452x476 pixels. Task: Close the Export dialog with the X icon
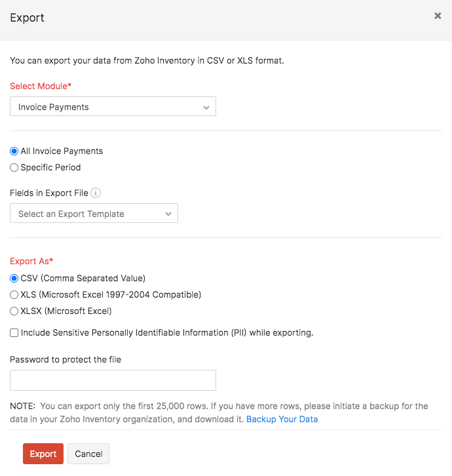pos(438,16)
